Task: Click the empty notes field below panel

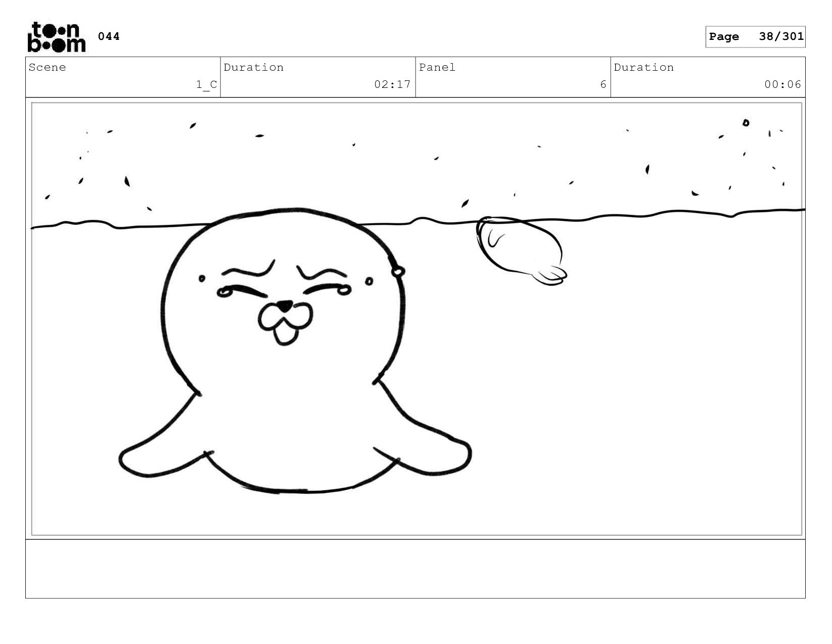Action: click(x=415, y=569)
